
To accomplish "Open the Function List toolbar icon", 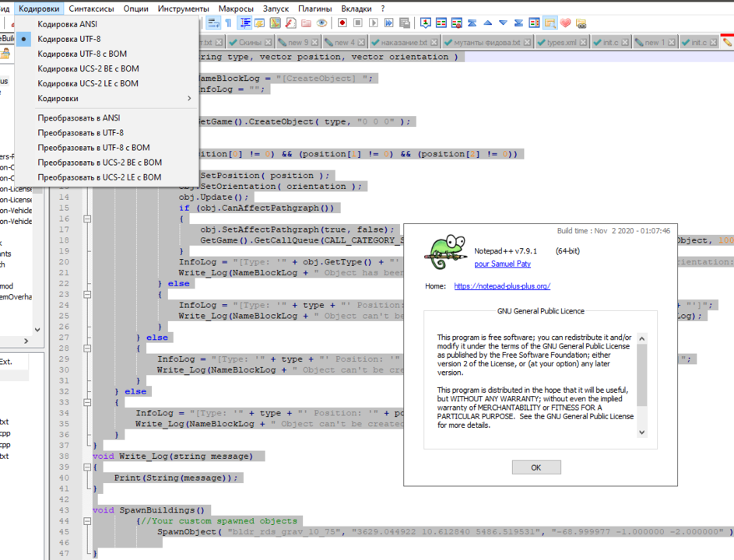I will point(290,23).
